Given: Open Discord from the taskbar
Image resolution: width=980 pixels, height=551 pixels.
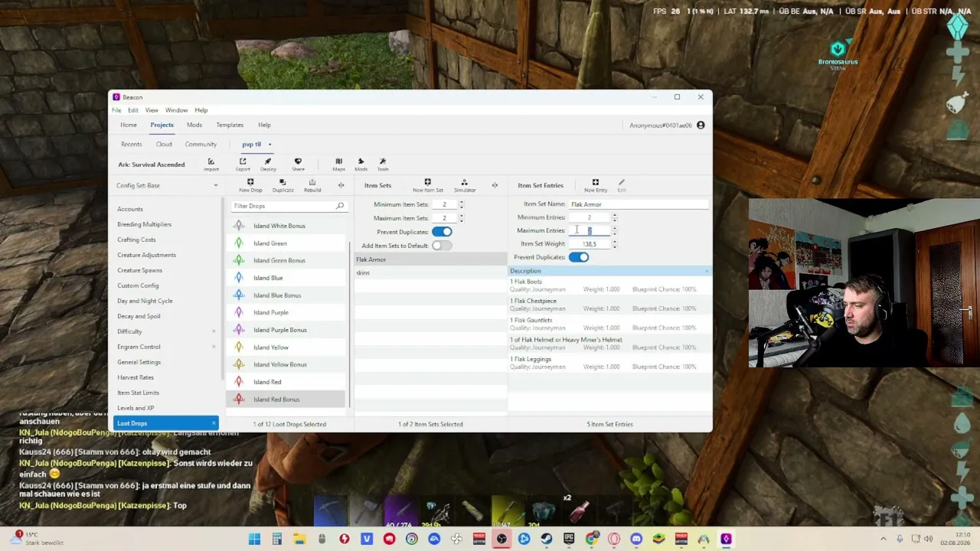Looking at the screenshot, I should 636,539.
